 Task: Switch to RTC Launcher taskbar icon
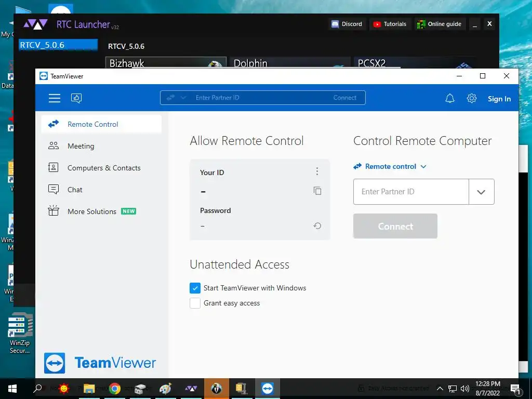click(191, 389)
